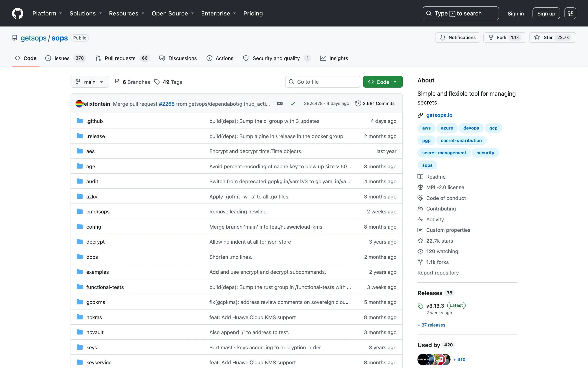The image size is (588, 368).
Task: Open the functional-tests folder
Action: pos(105,287)
